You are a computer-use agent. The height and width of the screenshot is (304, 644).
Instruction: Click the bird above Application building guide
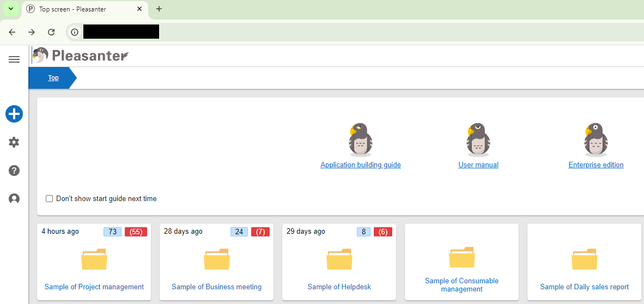[x=360, y=139]
